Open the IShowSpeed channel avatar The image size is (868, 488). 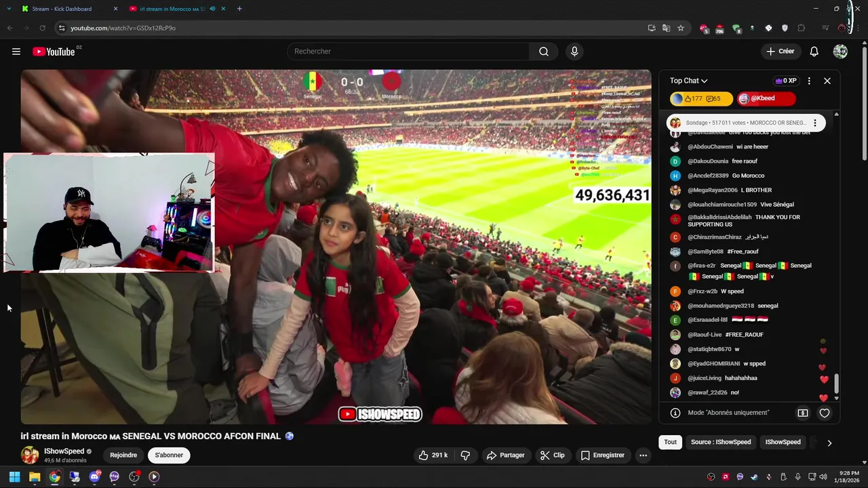pyautogui.click(x=30, y=455)
